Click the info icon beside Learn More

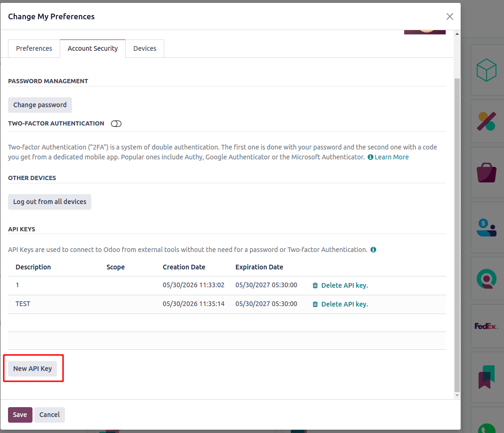(x=370, y=157)
